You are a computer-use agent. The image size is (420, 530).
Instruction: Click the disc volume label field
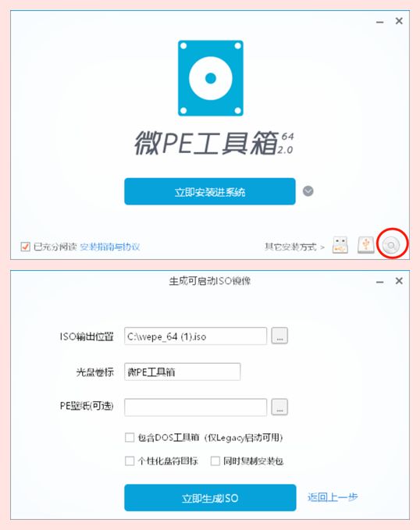182,372
